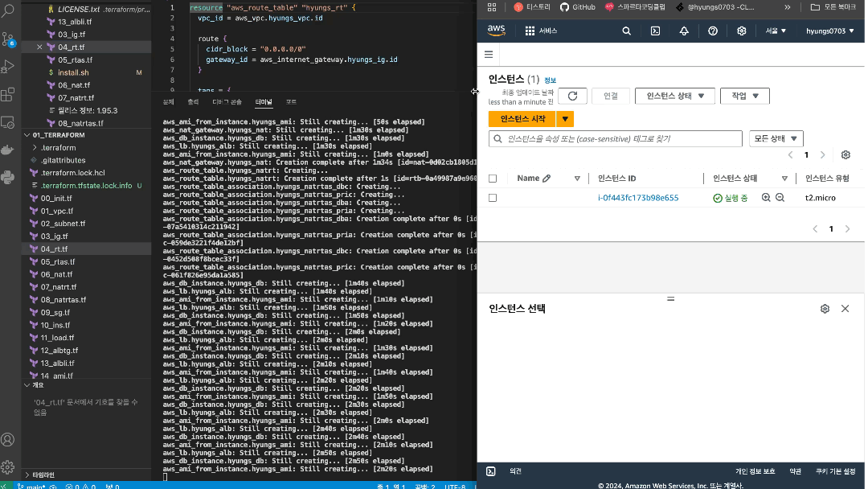Open browser apps grid icon
Screen dimensions: 868x489
click(x=492, y=7)
